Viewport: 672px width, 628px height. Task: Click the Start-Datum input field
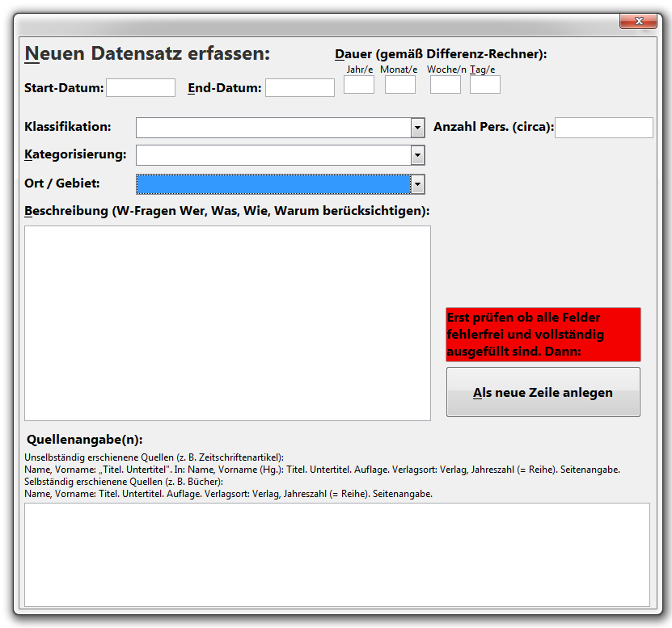point(140,87)
